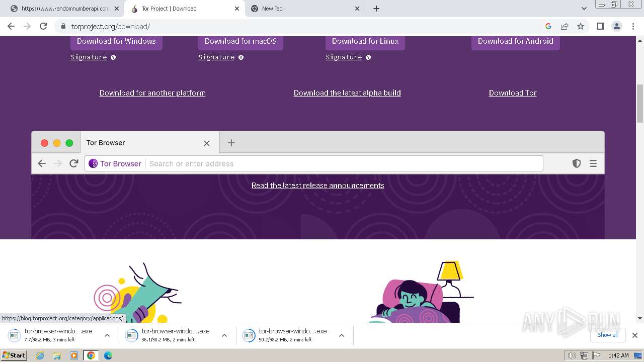Viewport: 644px width, 362px height.
Task: Open Read the latest release announcements link
Action: [x=317, y=186]
